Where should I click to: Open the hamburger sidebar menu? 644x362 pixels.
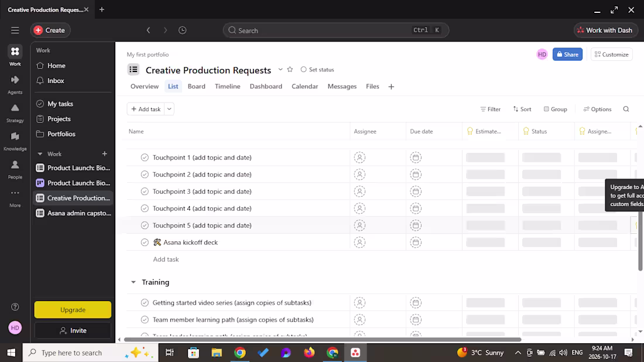click(x=15, y=30)
